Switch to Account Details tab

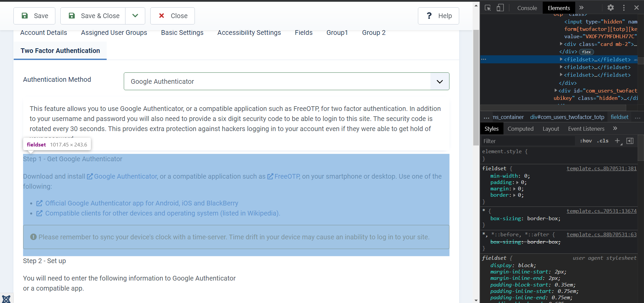[44, 33]
